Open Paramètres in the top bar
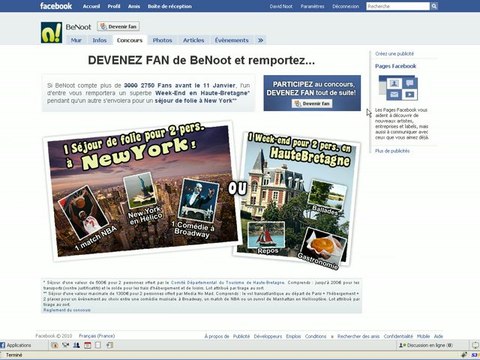480x360 pixels. point(312,6)
